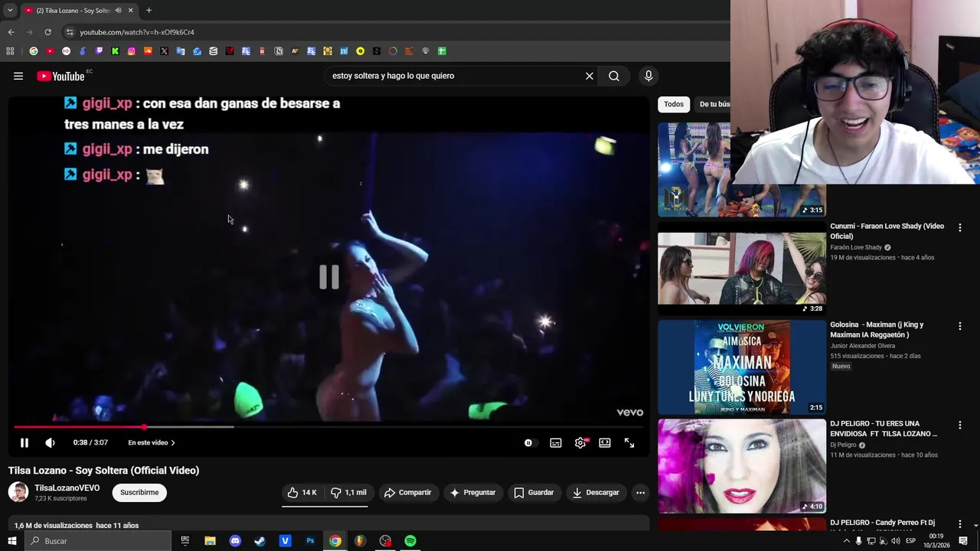Open the Instagram bookmark
The width and height of the screenshot is (980, 551).
coord(132,51)
